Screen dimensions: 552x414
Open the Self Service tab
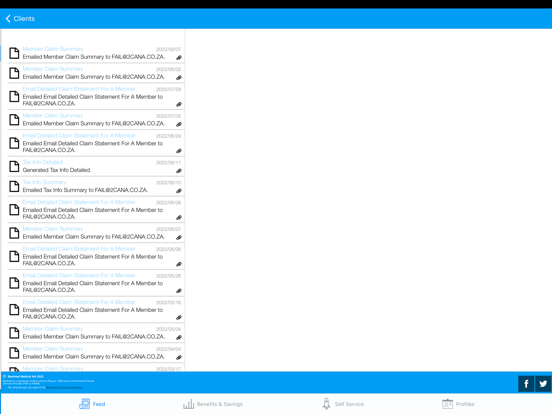tap(343, 404)
